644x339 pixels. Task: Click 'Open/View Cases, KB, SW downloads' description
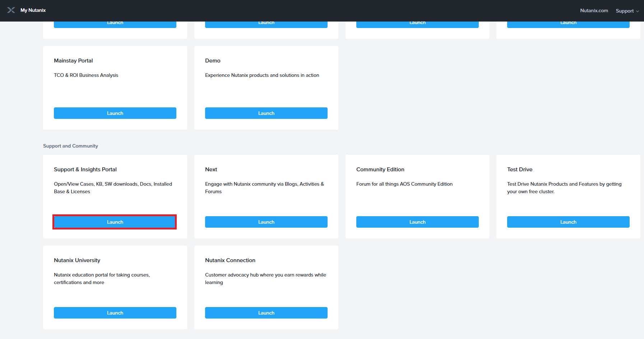[113, 188]
